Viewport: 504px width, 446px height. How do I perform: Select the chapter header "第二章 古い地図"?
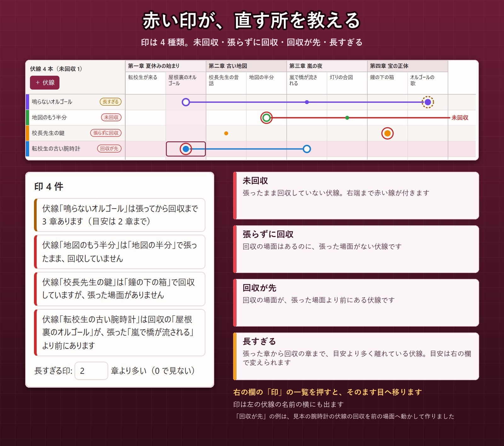tap(246, 66)
